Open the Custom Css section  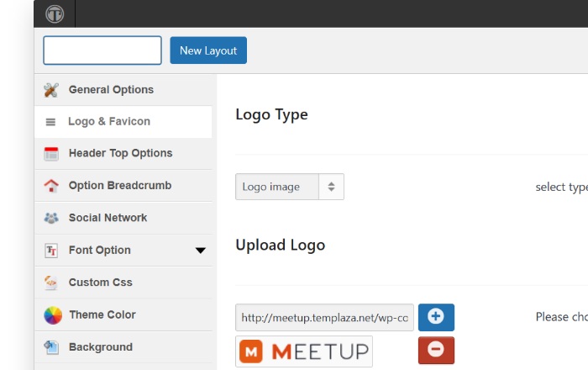(x=123, y=283)
